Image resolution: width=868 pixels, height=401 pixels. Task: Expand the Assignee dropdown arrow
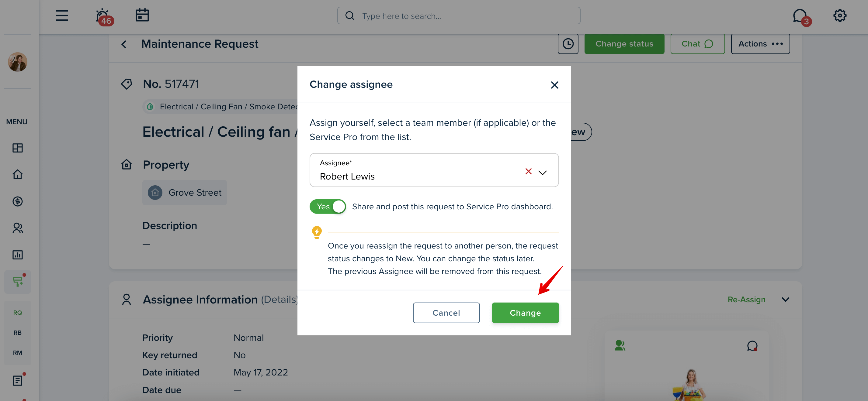542,173
